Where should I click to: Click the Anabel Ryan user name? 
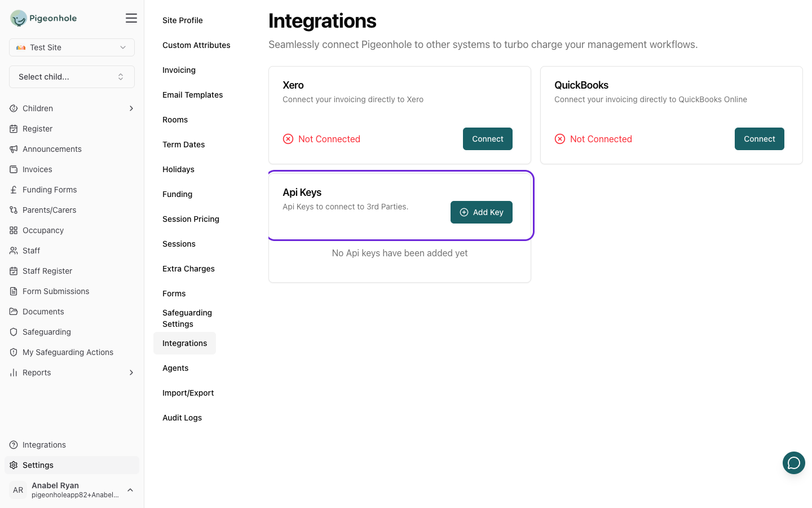(55, 485)
